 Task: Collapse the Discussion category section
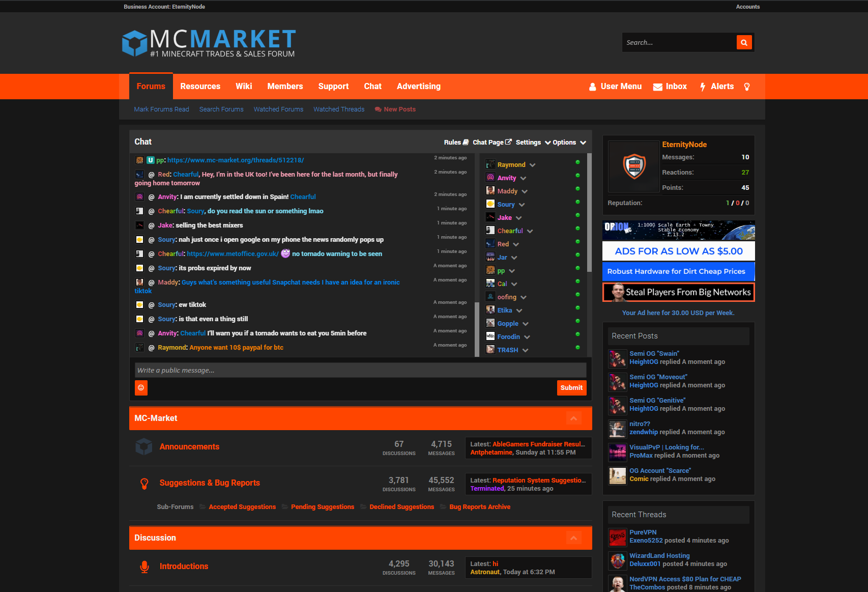(573, 538)
